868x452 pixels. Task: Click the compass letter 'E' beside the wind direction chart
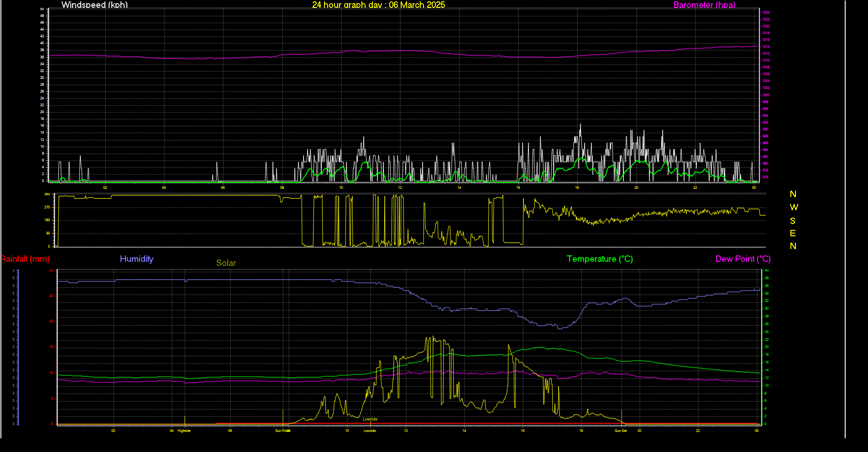[x=793, y=233]
